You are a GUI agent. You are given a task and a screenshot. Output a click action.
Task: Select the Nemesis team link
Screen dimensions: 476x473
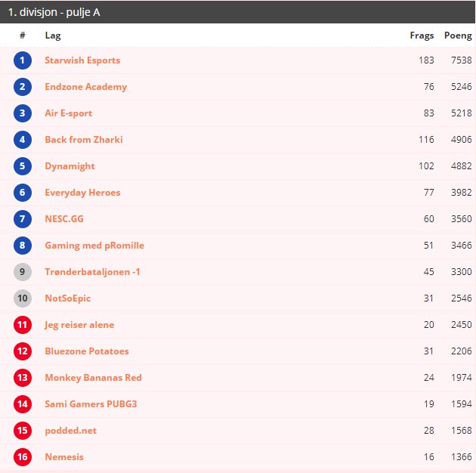[64, 457]
